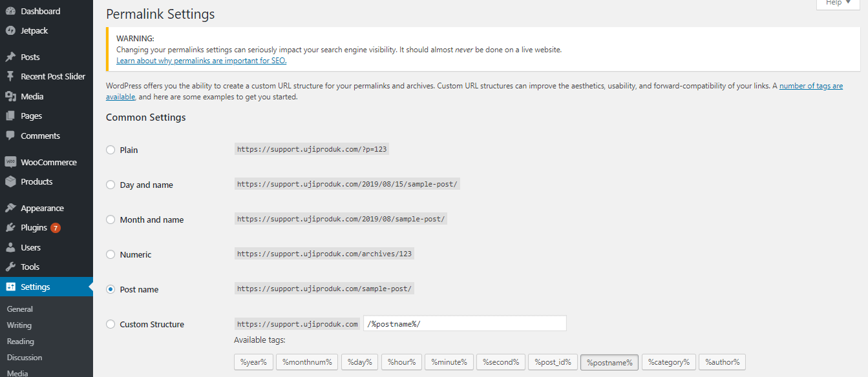868x377 pixels.
Task: Choose the Custom Structure radio button
Action: point(111,324)
